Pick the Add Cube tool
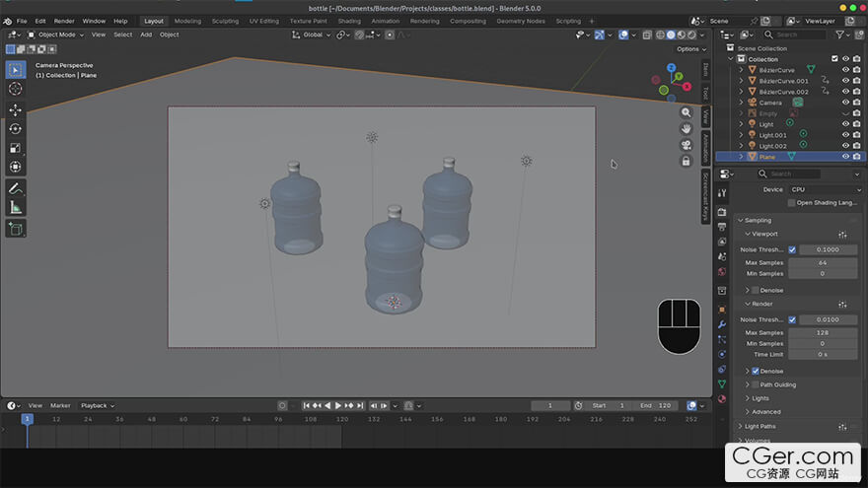Viewport: 868px width, 488px height. [15, 229]
